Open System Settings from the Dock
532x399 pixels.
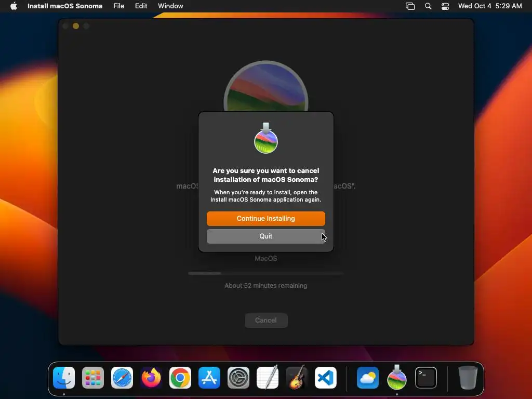point(238,378)
